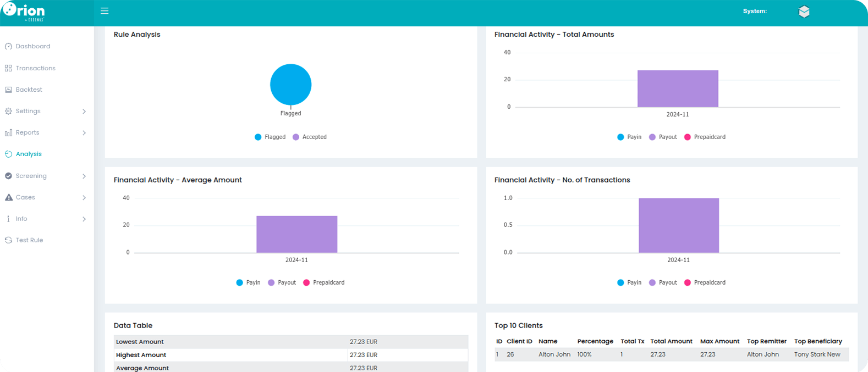Open the Info menu item
The width and height of the screenshot is (868, 372).
pos(21,219)
